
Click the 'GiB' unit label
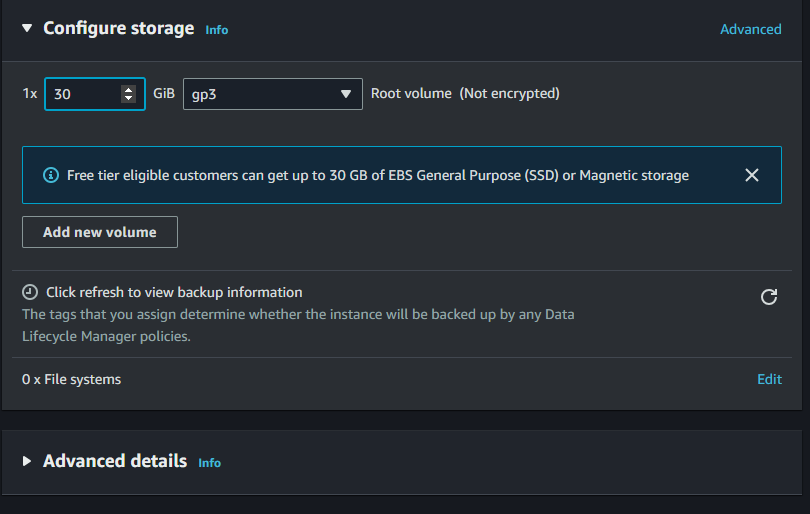pyautogui.click(x=164, y=94)
